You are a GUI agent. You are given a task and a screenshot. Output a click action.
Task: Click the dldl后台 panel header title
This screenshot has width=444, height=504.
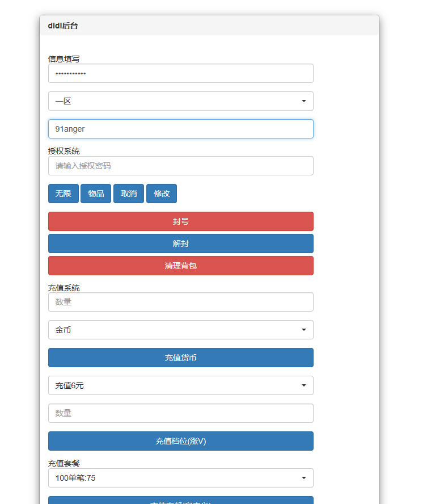point(63,26)
